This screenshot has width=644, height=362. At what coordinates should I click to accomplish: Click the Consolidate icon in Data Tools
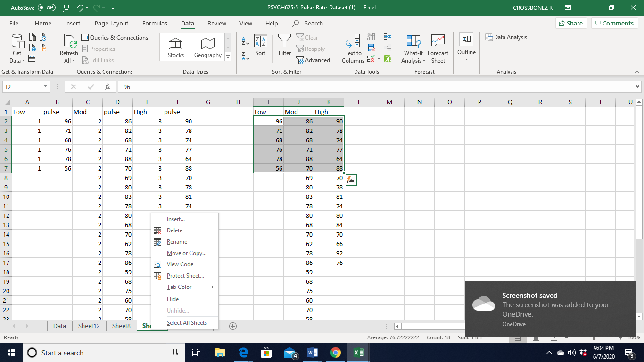point(388,36)
